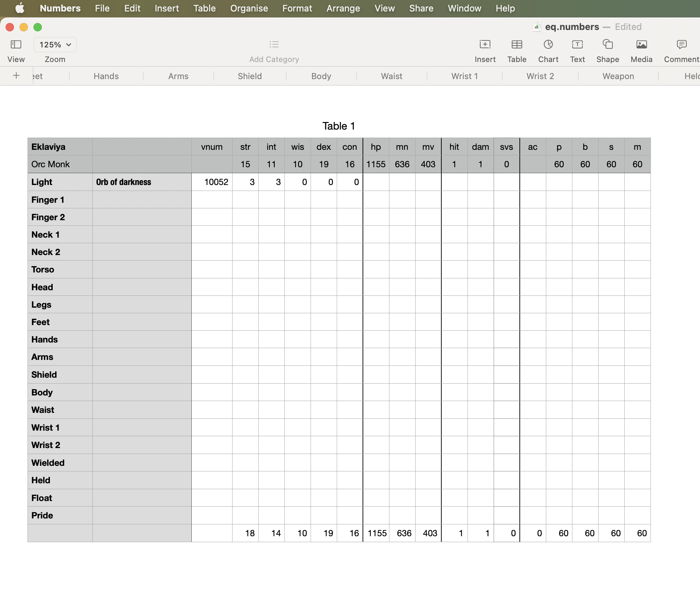Add a text box via Text icon
The image size is (700, 593).
pyautogui.click(x=577, y=45)
